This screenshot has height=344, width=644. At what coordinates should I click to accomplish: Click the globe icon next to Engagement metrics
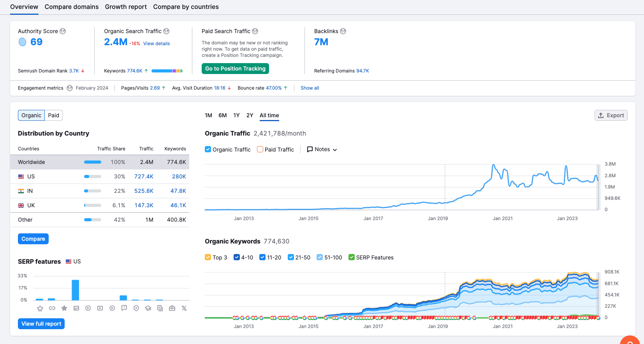(x=70, y=88)
